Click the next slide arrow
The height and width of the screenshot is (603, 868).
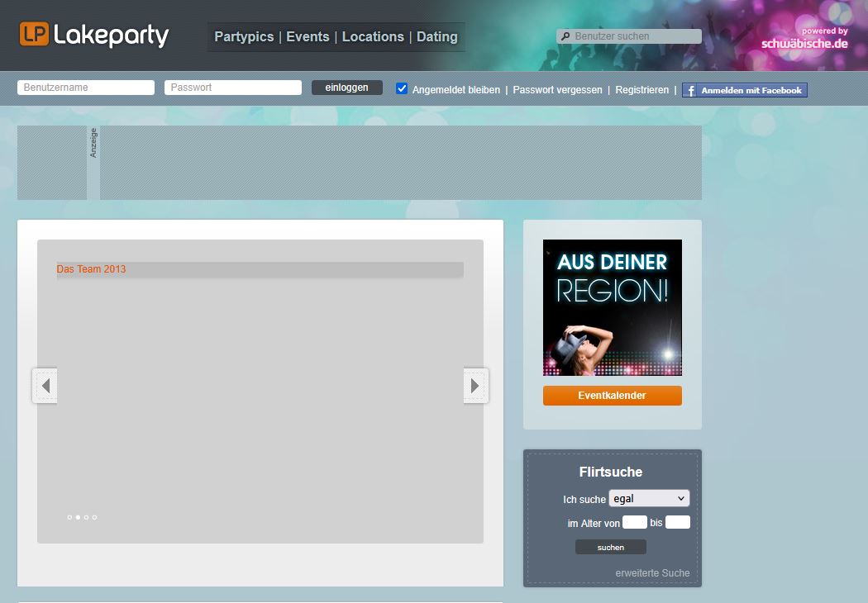(x=475, y=386)
